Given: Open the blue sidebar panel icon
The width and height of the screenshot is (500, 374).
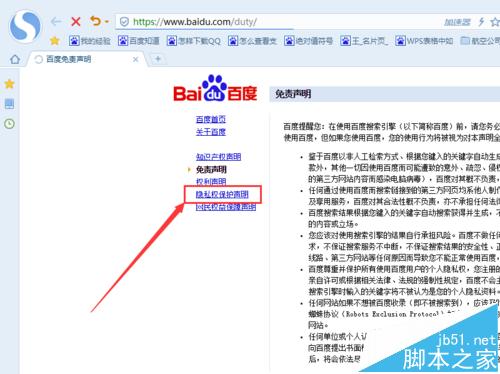Looking at the screenshot, I should pyautogui.click(x=9, y=104).
